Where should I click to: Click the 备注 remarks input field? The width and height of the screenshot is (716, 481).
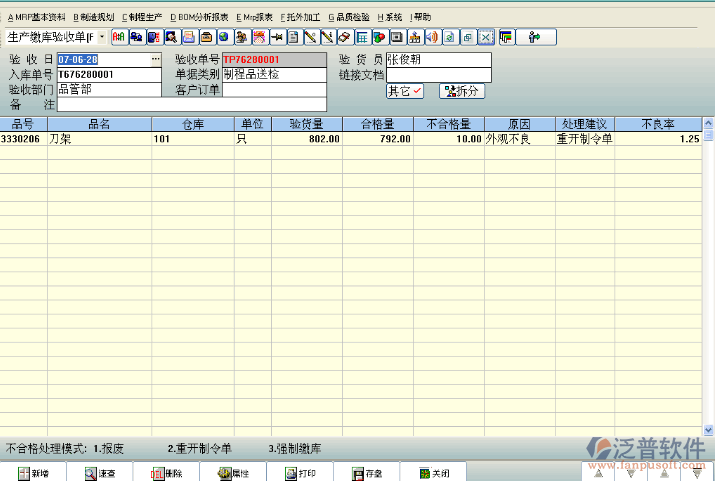191,104
